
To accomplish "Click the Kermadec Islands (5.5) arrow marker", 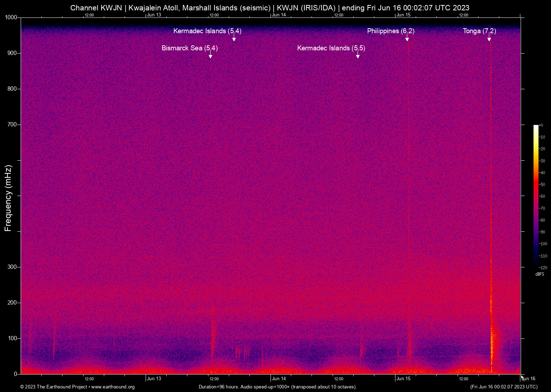I will [x=358, y=56].
